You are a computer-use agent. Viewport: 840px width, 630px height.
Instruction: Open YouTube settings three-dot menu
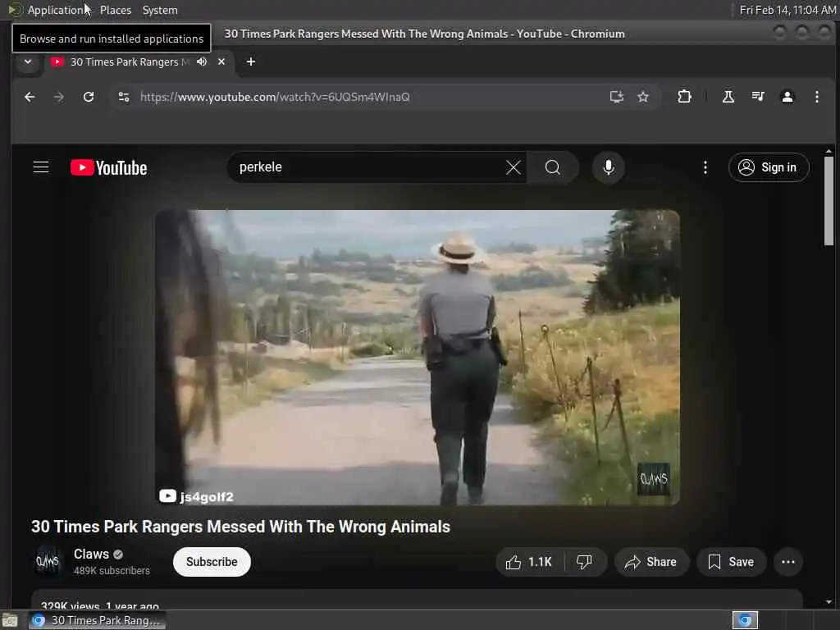(705, 167)
